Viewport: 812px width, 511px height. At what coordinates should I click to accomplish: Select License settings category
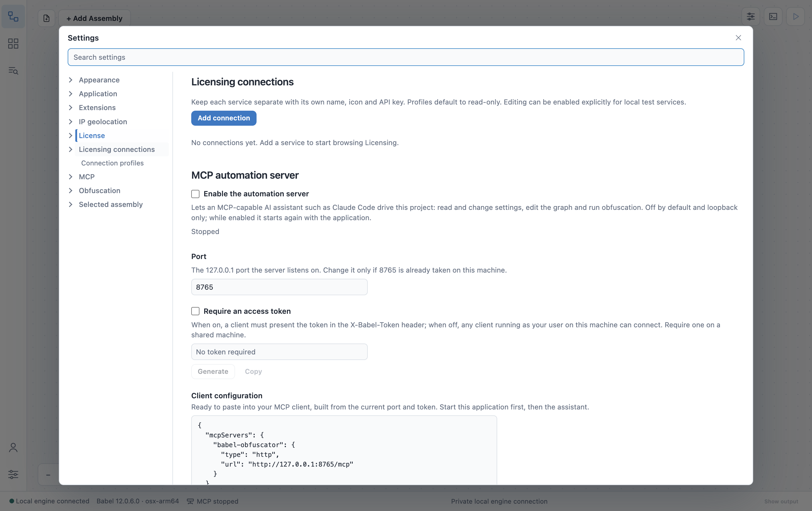point(92,136)
